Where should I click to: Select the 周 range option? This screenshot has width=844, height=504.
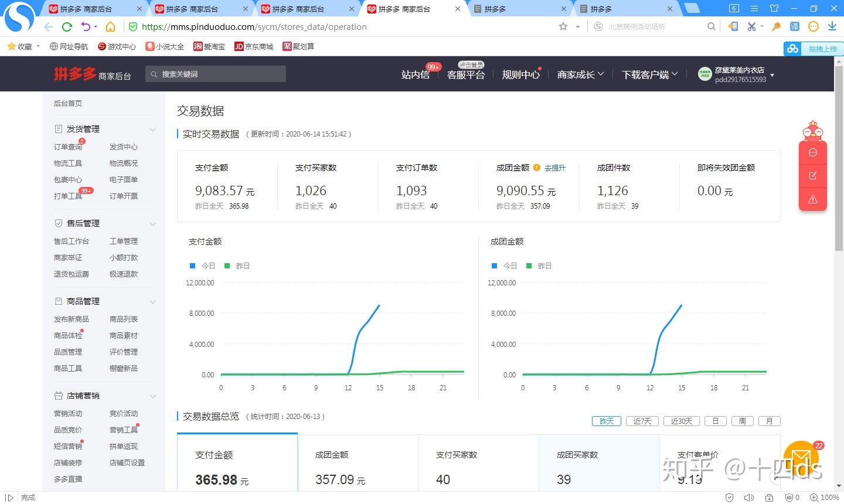tap(743, 421)
